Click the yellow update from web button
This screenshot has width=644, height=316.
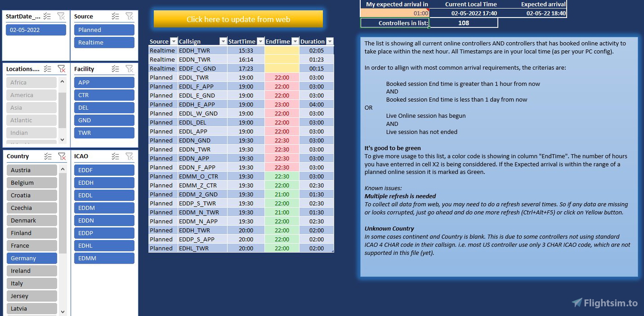(x=238, y=19)
